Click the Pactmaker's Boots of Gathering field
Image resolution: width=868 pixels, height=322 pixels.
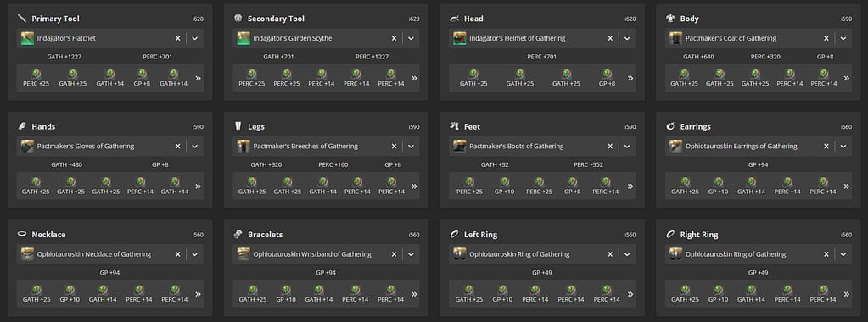point(542,146)
